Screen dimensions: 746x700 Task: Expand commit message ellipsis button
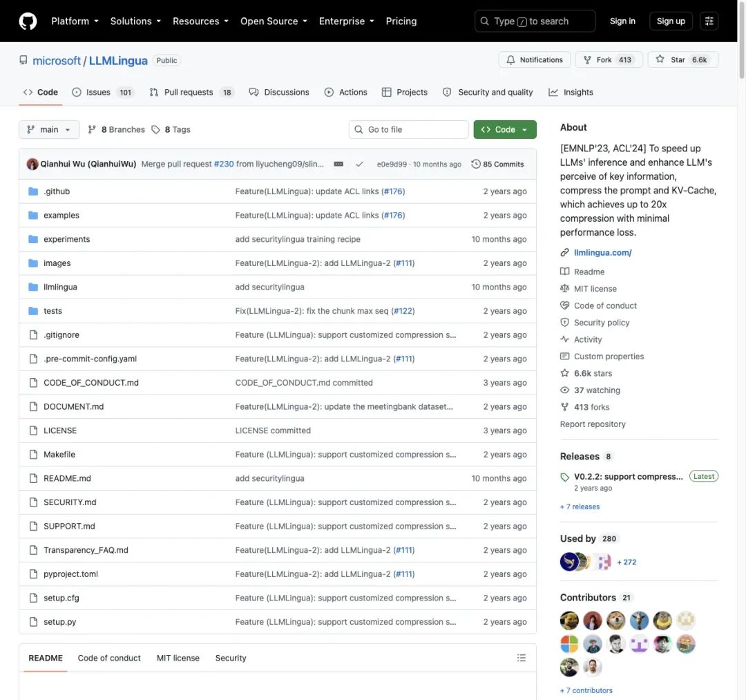(x=338, y=164)
